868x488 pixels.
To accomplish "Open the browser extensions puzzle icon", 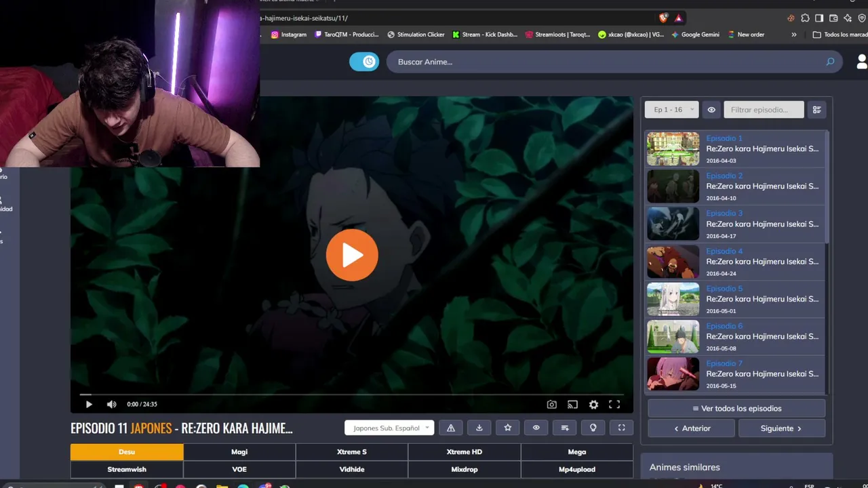I will click(x=805, y=18).
